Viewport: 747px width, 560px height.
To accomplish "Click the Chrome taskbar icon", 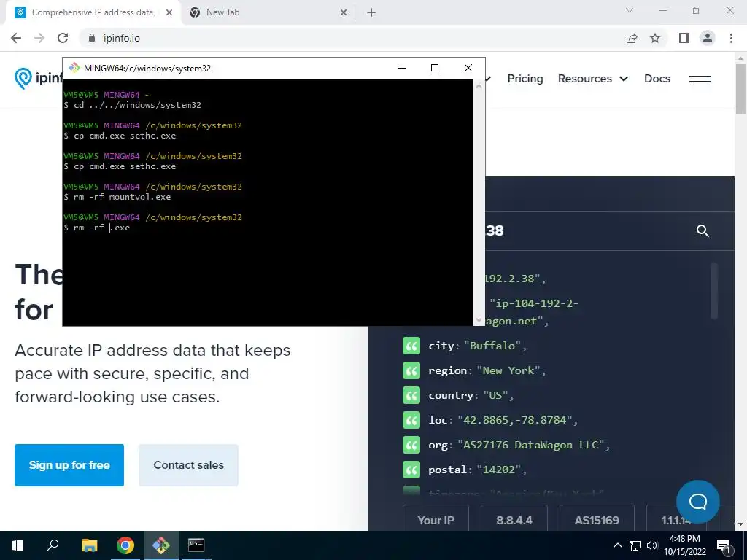I will click(x=125, y=545).
